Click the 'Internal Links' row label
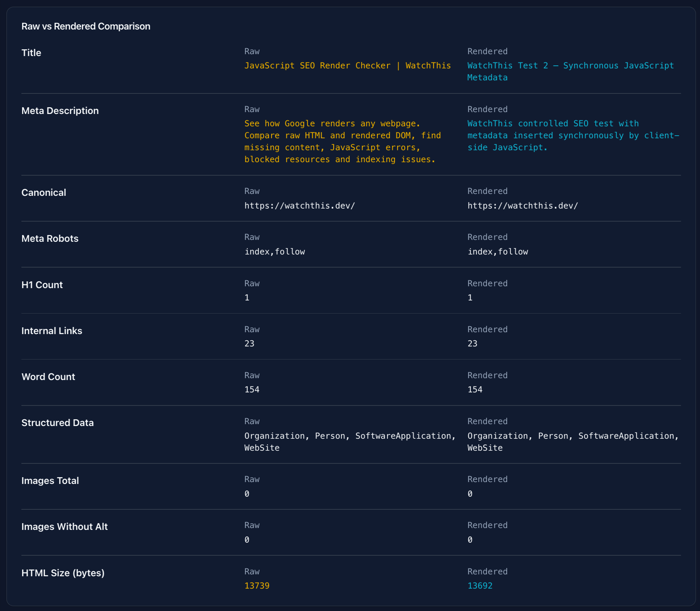The width and height of the screenshot is (700, 611). pyautogui.click(x=52, y=331)
